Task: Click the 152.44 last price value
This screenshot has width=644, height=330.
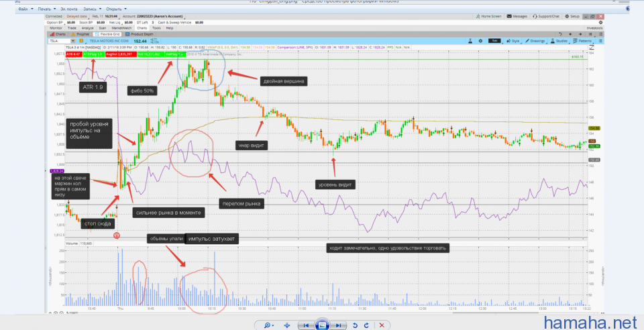Action: pos(140,41)
